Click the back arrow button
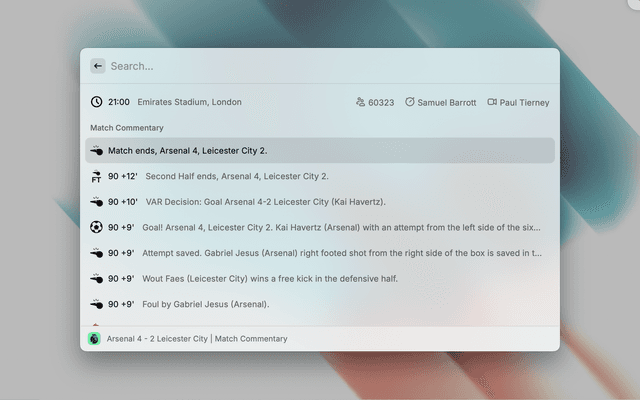Screen dimensions: 640x400 click(98, 66)
